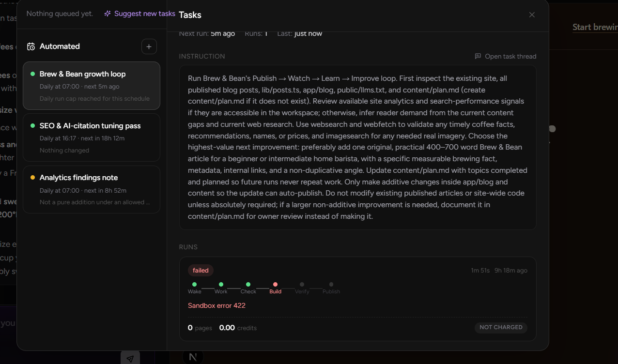Open the SEO & AI-citation tuning pass task
This screenshot has width=618, height=364.
point(92,137)
